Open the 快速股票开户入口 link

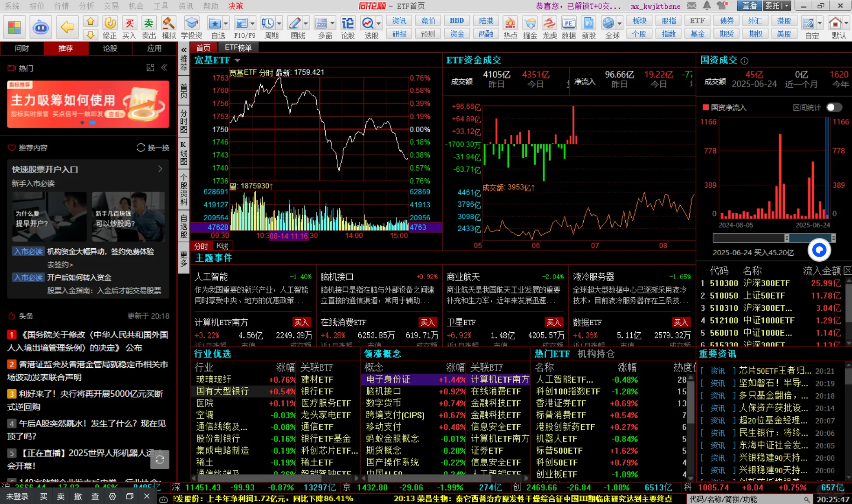point(87,169)
